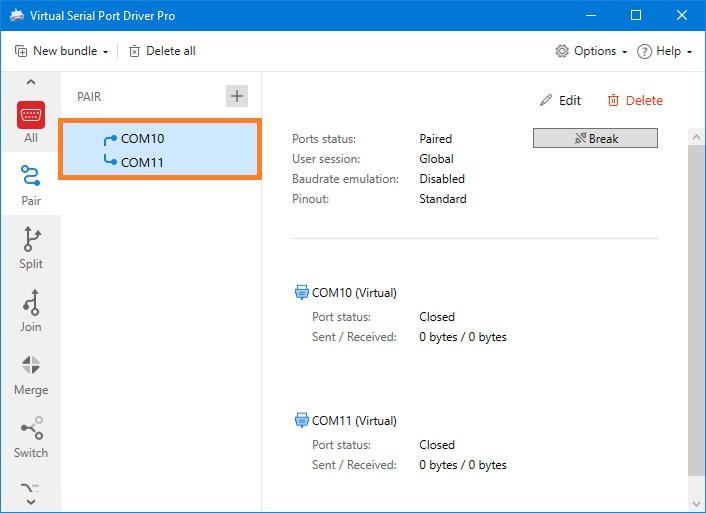
Task: Click Edit for the selected pair
Action: point(561,100)
